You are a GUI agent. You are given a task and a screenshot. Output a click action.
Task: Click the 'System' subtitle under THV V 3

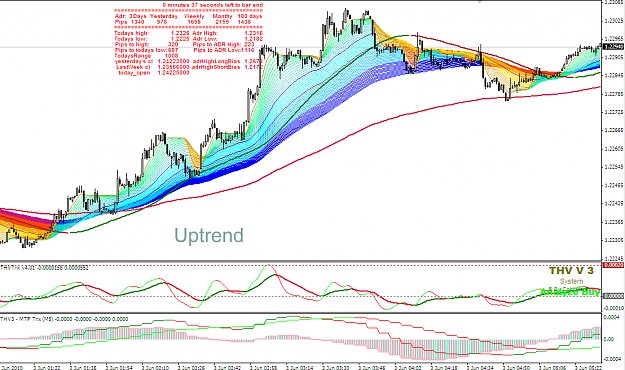pos(571,281)
